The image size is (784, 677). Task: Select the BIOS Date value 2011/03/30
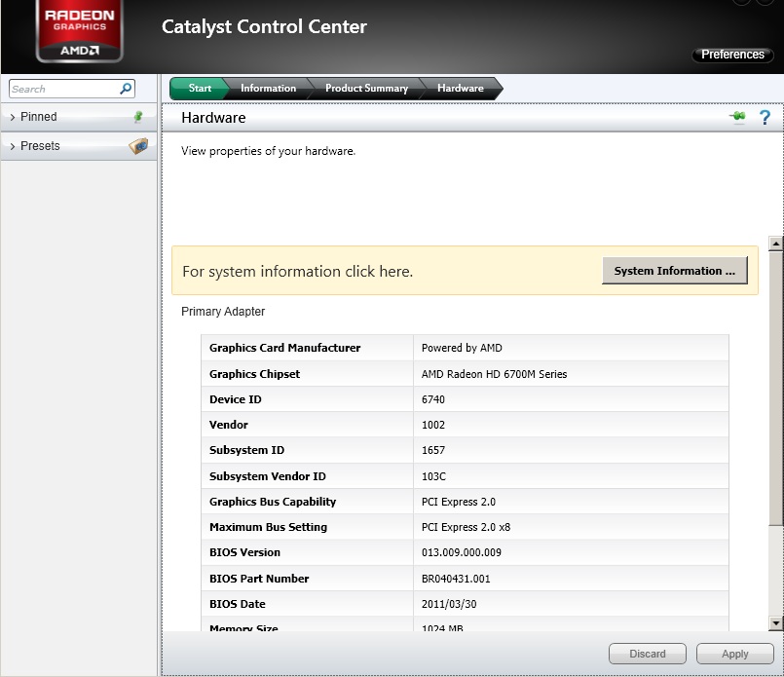[449, 604]
